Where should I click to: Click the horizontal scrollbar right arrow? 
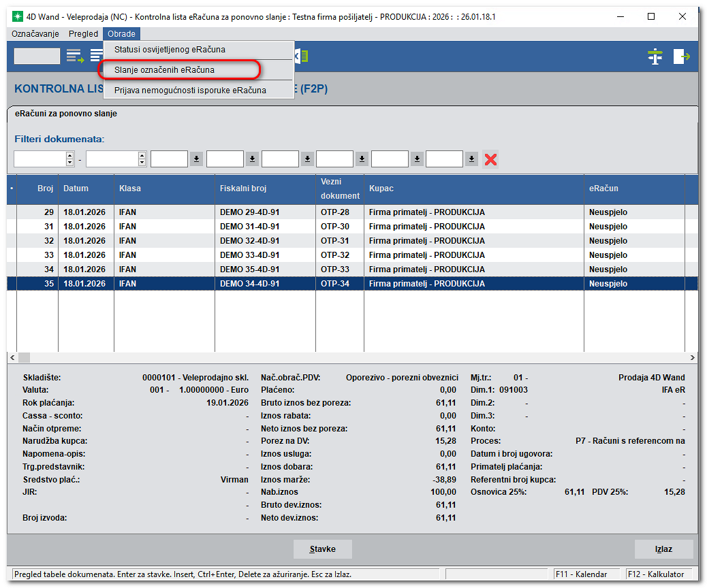tap(693, 357)
